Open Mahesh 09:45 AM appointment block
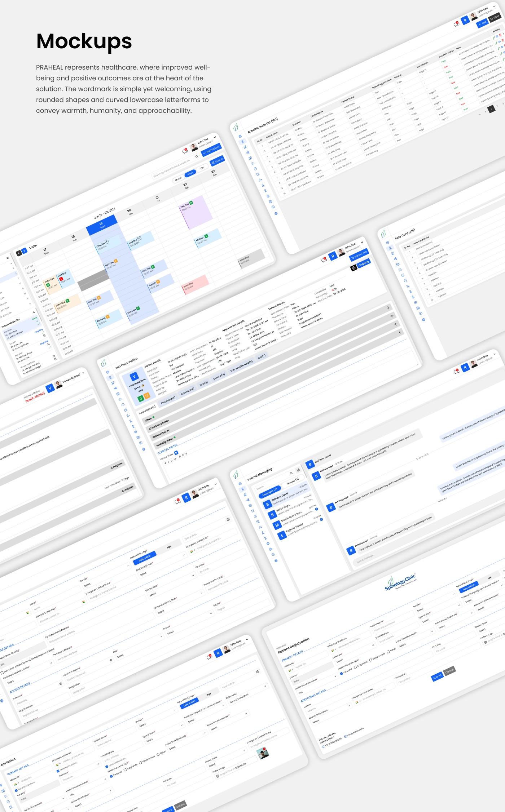Screen dimensions: 505x812 [207, 238]
